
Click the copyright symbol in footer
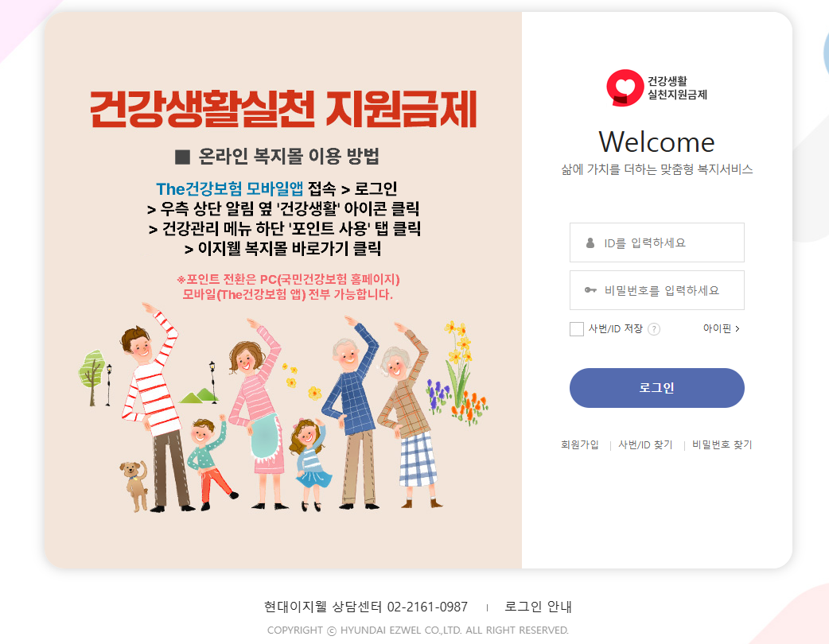[332, 630]
